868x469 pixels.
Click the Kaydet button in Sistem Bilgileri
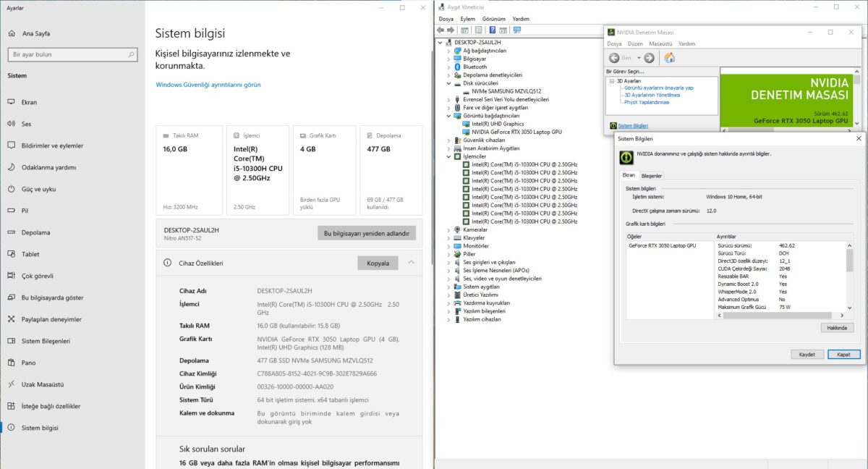coord(807,355)
